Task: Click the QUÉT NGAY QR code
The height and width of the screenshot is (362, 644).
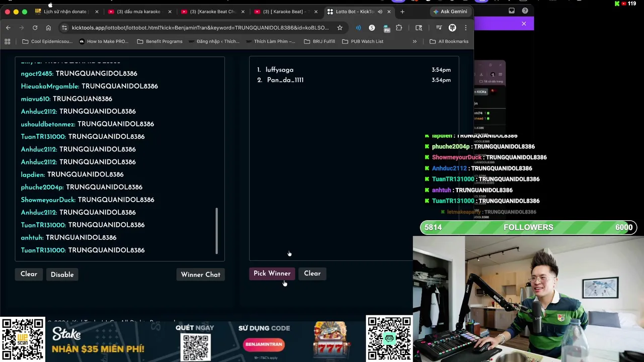Action: click(195, 347)
